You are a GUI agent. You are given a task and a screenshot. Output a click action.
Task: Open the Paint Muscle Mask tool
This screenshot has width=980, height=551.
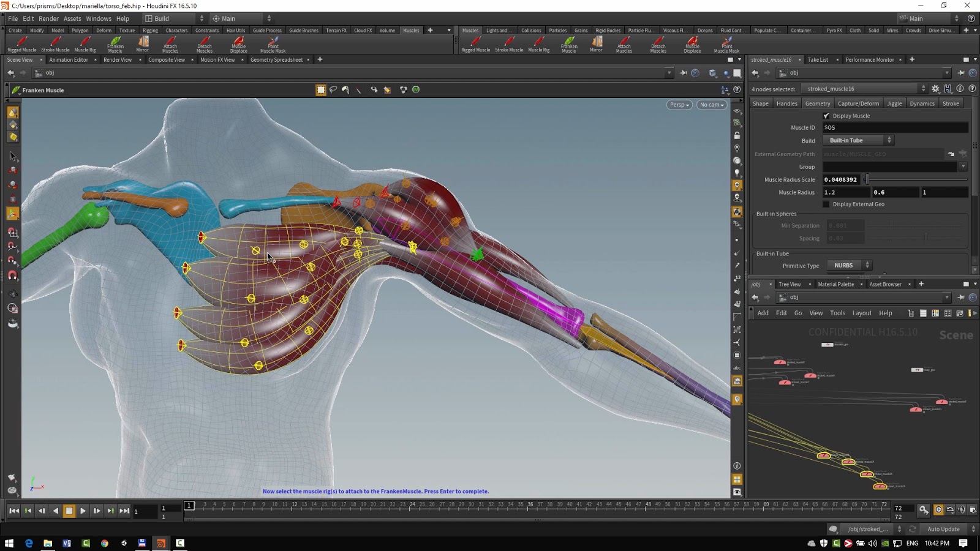pos(272,44)
